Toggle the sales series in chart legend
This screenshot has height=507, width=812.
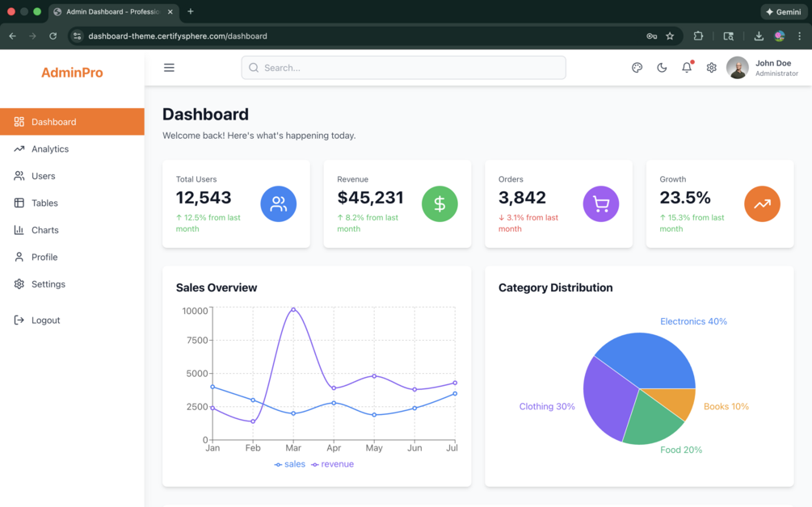pyautogui.click(x=290, y=464)
